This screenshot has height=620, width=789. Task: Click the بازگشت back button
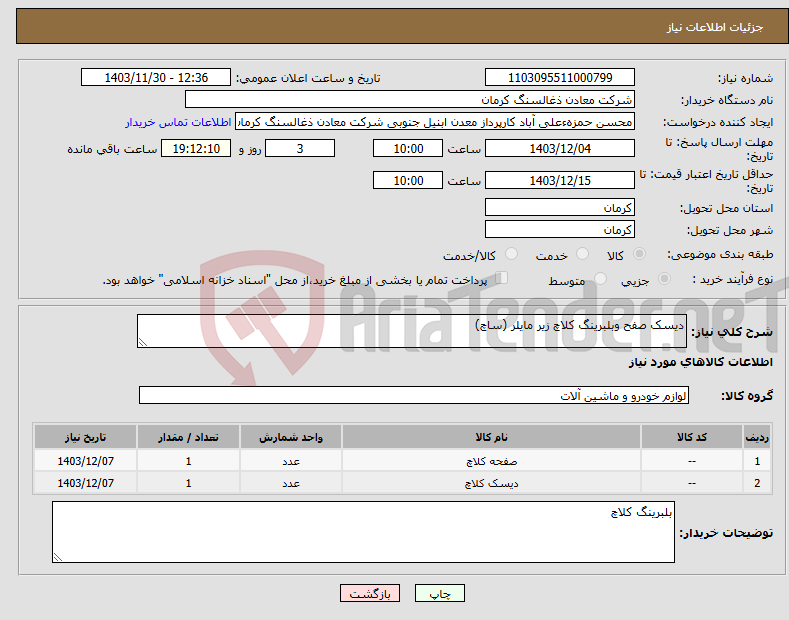click(x=370, y=593)
